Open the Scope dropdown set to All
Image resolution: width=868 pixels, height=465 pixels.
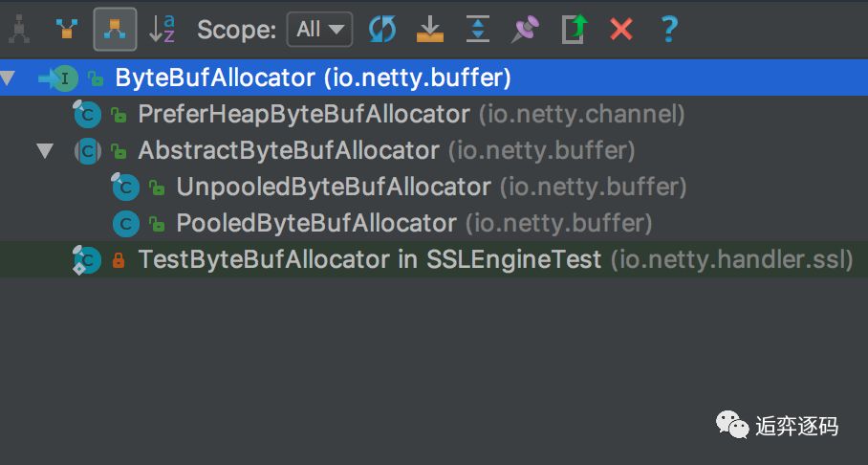[x=319, y=30]
